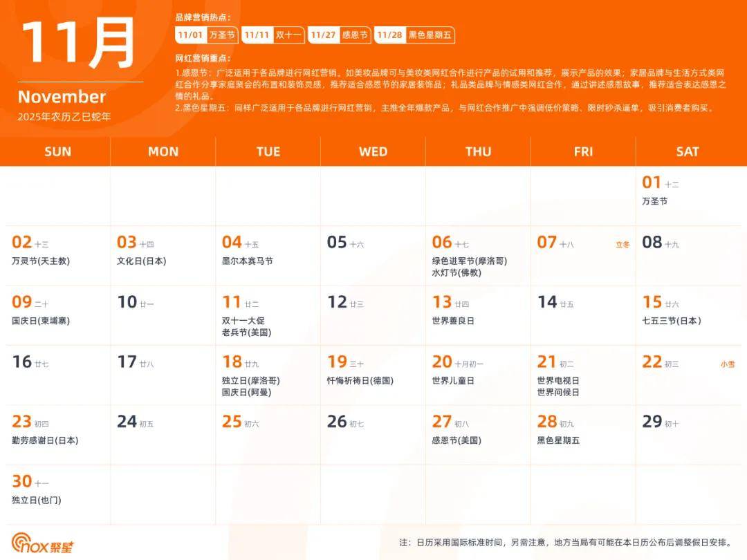The image size is (747, 560).
Task: Select the WED column header
Action: pyautogui.click(x=373, y=152)
